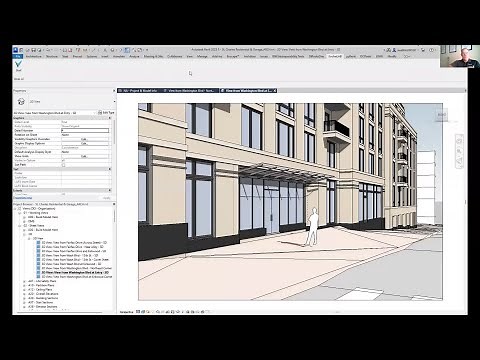Click the Detail Level icon on view control bar

[138, 312]
